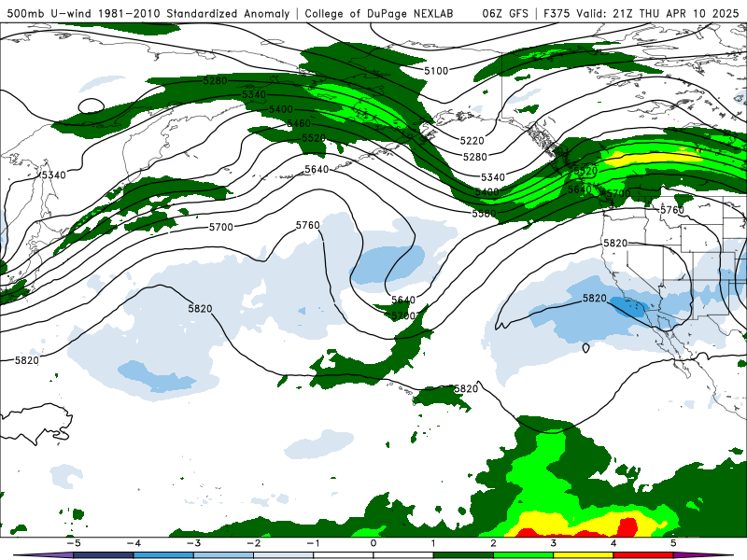Click the 'F375 Valid: 21Z THU APR 10 2025' text

click(641, 13)
